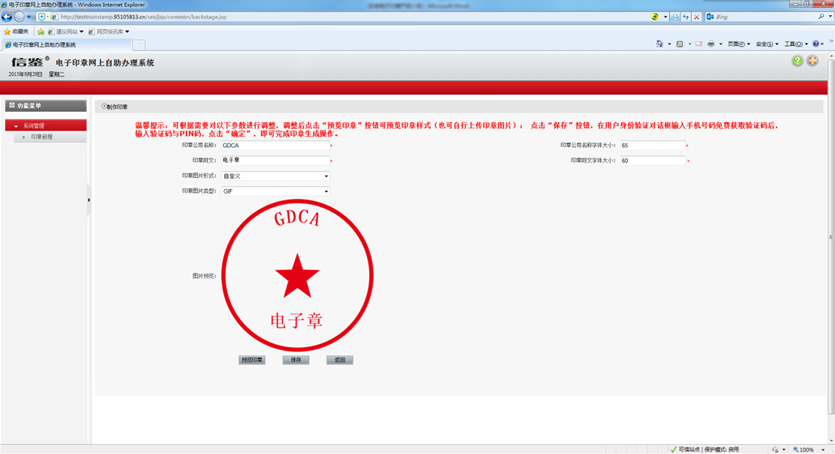The width and height of the screenshot is (835, 454).
Task: Click the 返回 button
Action: 340,360
